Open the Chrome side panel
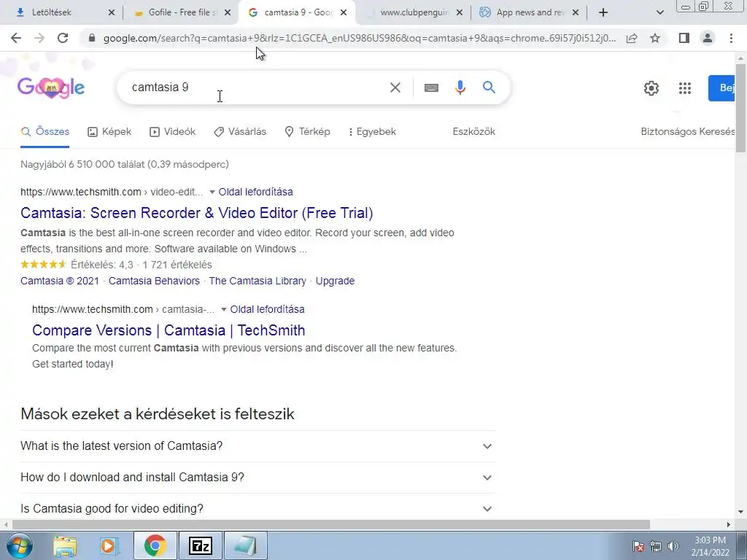The image size is (747, 560). tap(684, 38)
